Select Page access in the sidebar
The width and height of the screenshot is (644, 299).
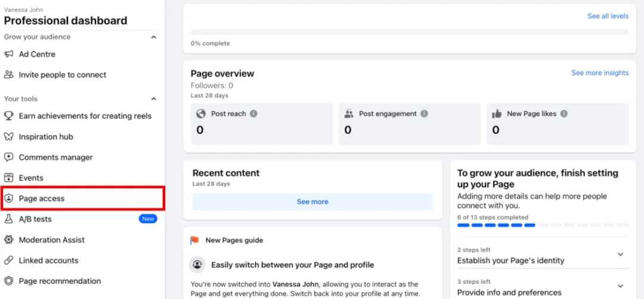(82, 198)
